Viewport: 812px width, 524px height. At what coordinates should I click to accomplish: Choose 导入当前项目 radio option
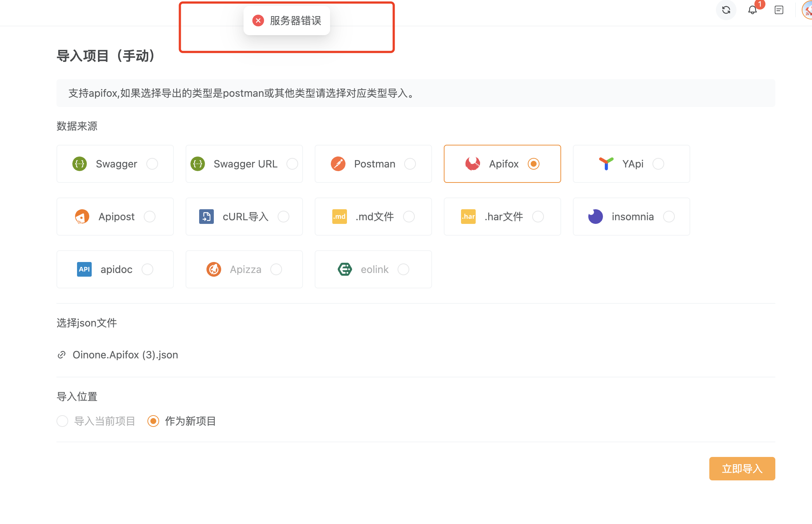[x=62, y=421]
